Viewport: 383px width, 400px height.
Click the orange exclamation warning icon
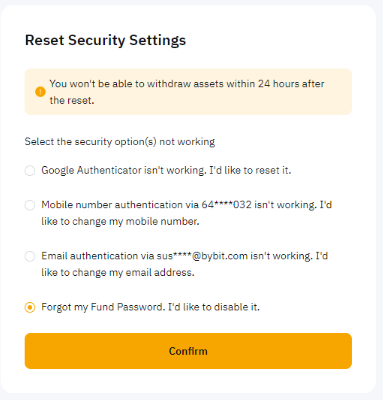pyautogui.click(x=40, y=92)
